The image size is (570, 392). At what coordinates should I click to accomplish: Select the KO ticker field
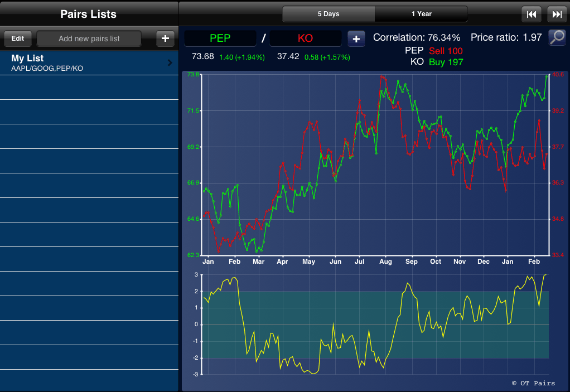click(x=306, y=38)
